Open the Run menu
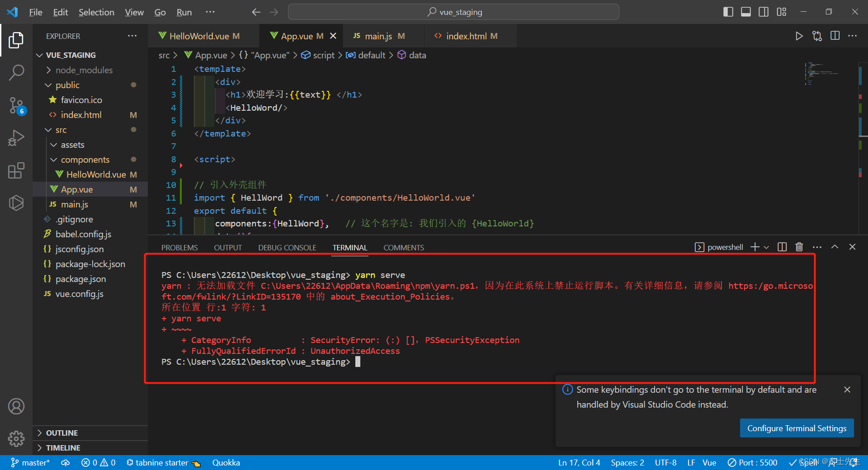868x470 pixels. (184, 12)
